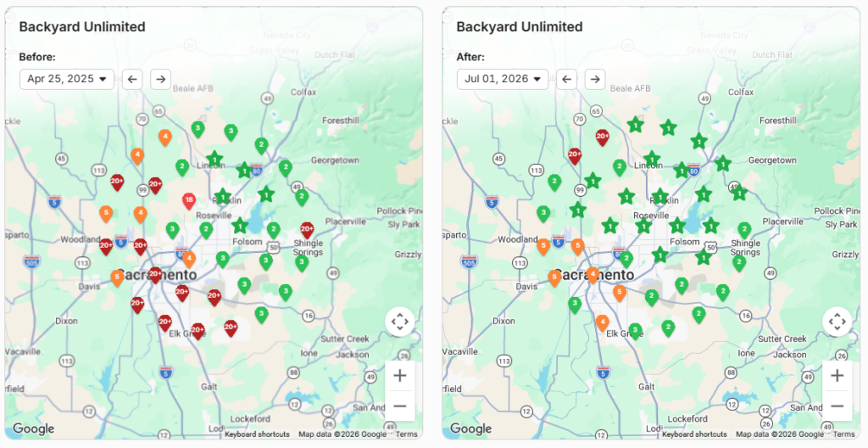Select orange 5 pin above Davis, Before map
This screenshot has height=448, width=868.
coord(117,277)
